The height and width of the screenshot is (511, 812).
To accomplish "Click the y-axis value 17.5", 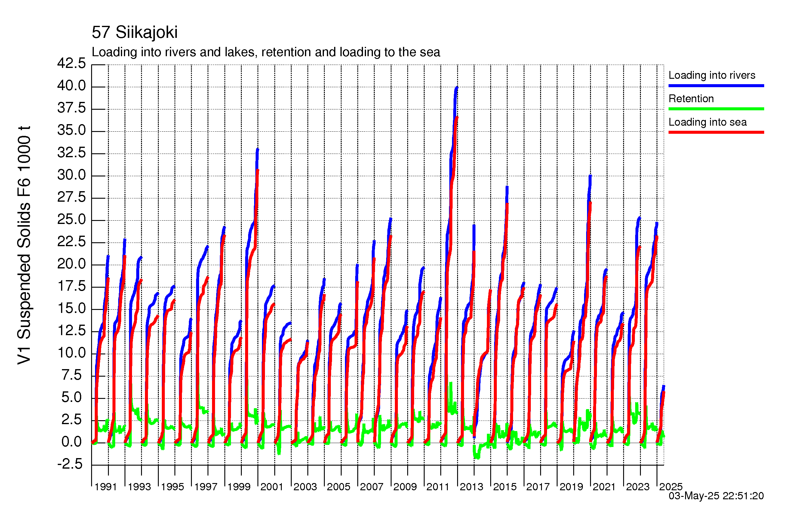I will coord(71,286).
